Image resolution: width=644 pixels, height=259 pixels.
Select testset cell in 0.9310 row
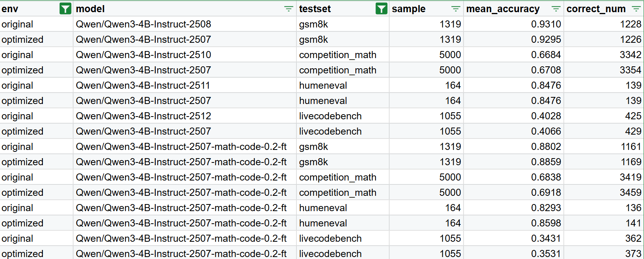point(343,24)
